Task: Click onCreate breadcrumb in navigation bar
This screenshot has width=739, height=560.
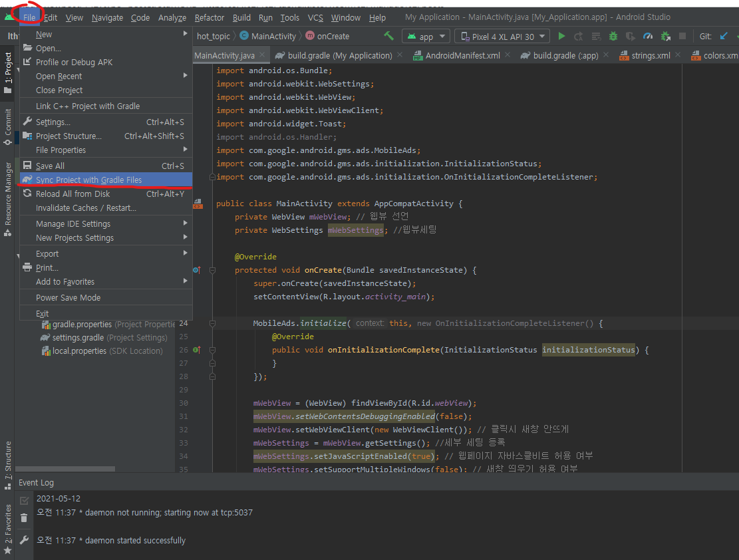Action: point(327,37)
